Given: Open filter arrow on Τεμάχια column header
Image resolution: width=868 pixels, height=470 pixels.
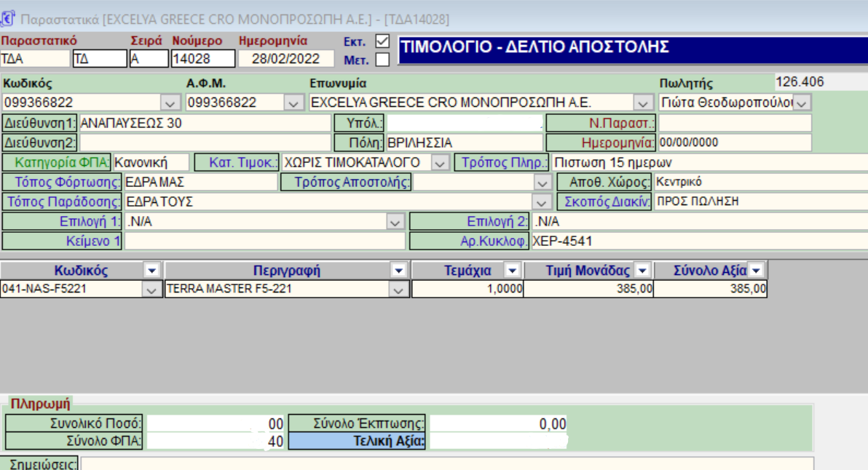Looking at the screenshot, I should click(512, 271).
